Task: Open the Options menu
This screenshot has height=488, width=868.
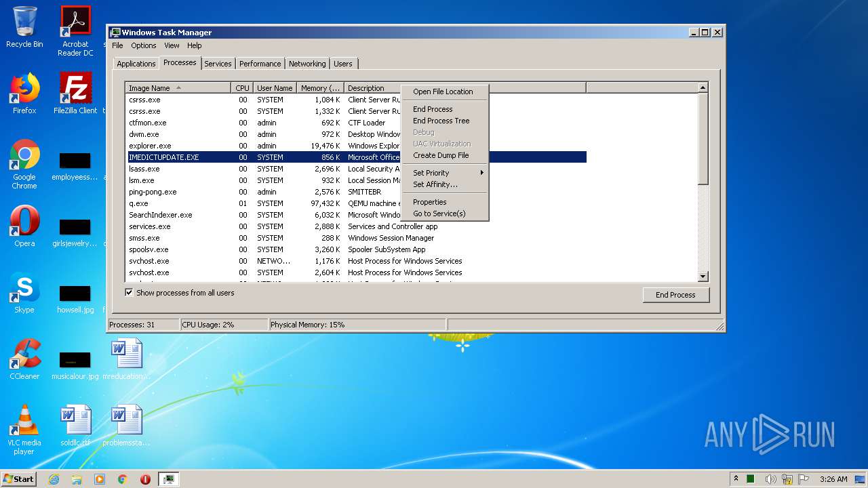Action: pyautogui.click(x=144, y=45)
